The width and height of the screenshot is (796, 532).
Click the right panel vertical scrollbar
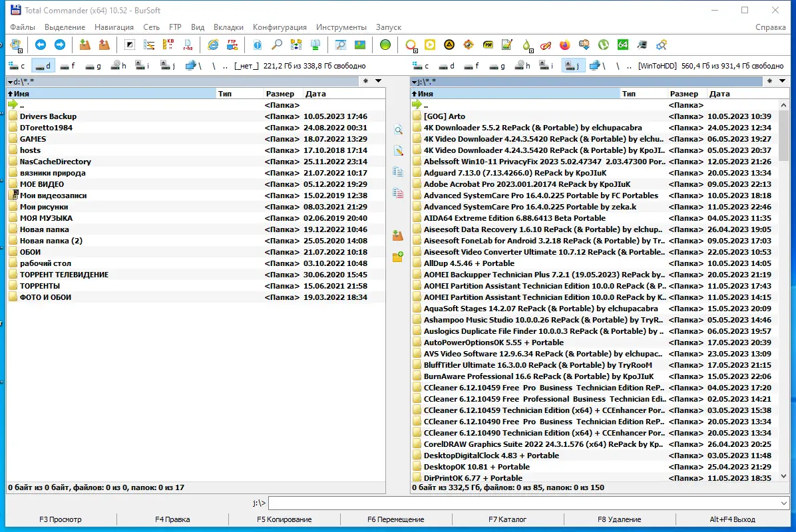point(784,291)
